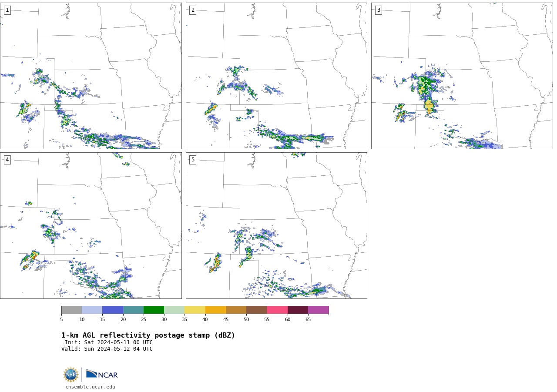Click the 20 tick label on colorbar
Viewport: 557px width, 392px height.
[x=123, y=320]
